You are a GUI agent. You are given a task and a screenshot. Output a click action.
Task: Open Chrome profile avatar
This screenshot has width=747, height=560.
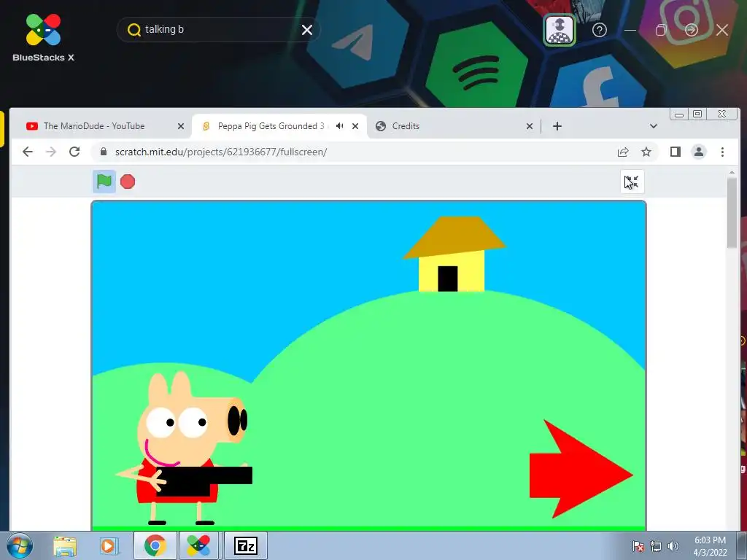tap(699, 152)
